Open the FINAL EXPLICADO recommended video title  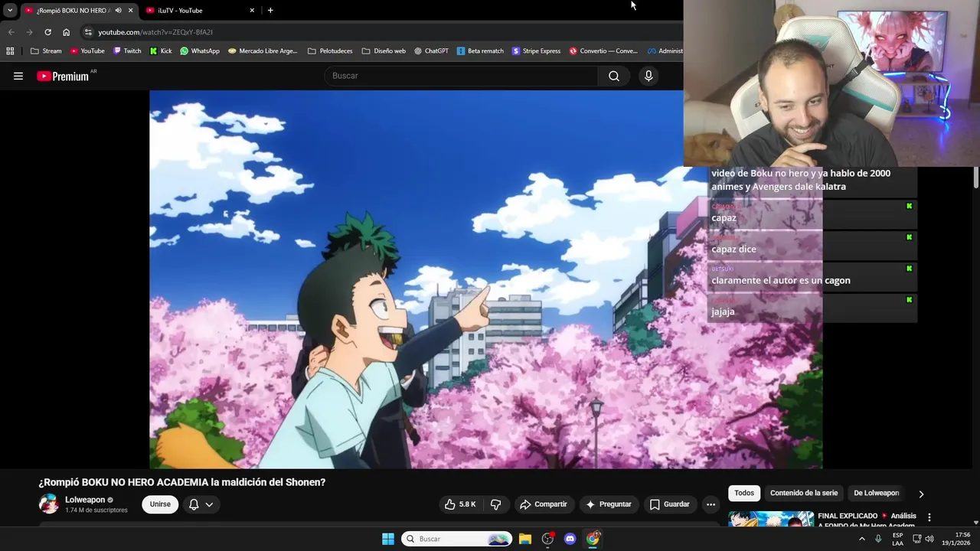click(867, 520)
